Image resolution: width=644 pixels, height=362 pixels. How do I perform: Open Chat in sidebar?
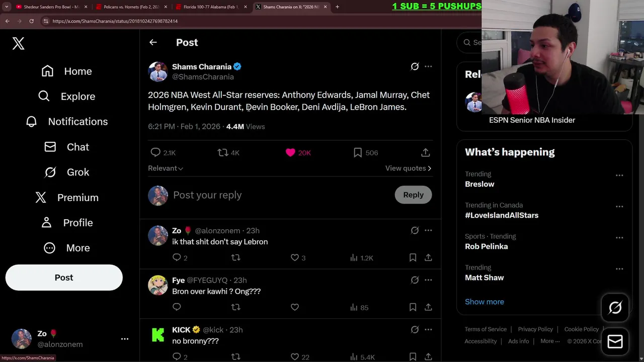click(x=66, y=147)
